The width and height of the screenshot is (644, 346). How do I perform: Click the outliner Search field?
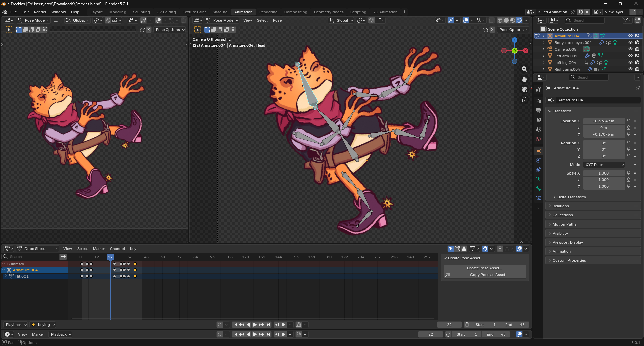coord(585,20)
